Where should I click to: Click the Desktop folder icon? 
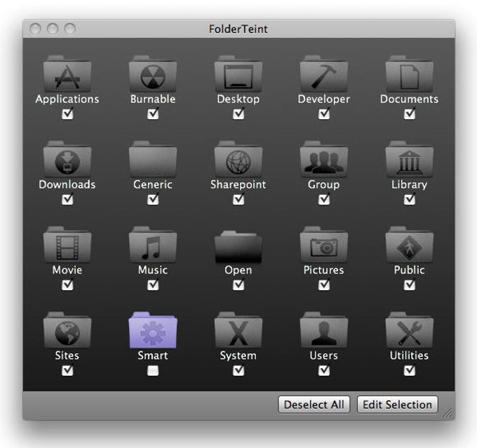pos(238,74)
